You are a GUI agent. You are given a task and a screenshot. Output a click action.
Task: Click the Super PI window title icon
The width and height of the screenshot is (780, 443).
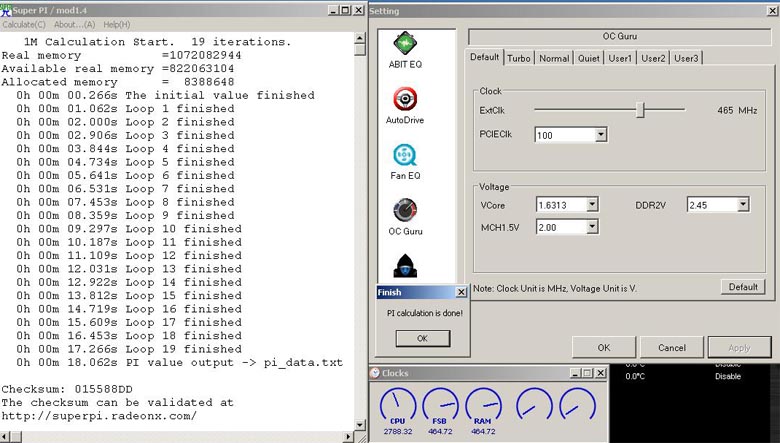point(6,10)
